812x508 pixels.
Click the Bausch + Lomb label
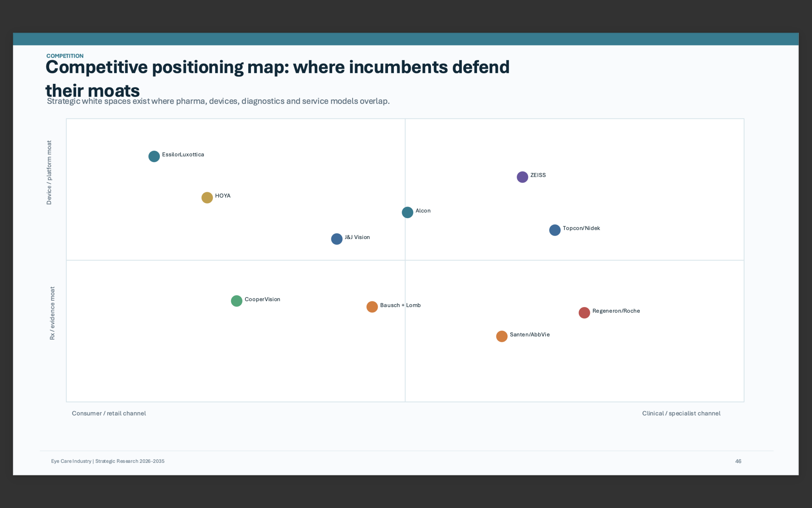(400, 305)
